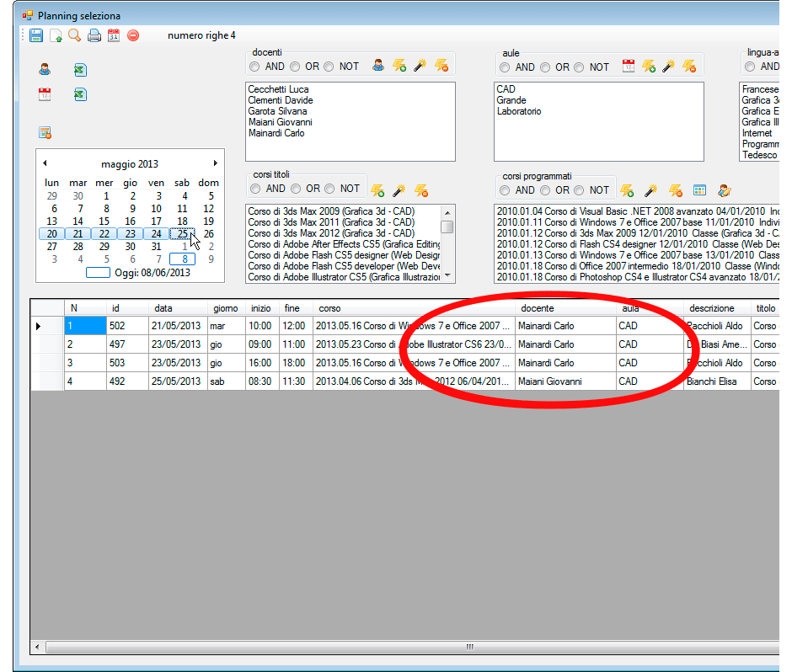
Task: Click the calendar grid remove icon above the month calendar
Action: [x=45, y=133]
